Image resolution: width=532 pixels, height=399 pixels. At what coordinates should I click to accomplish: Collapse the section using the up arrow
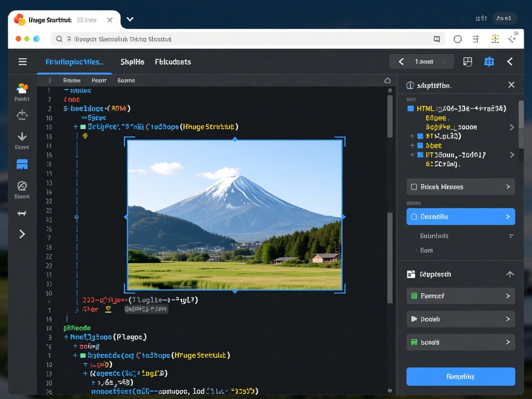pos(510,274)
